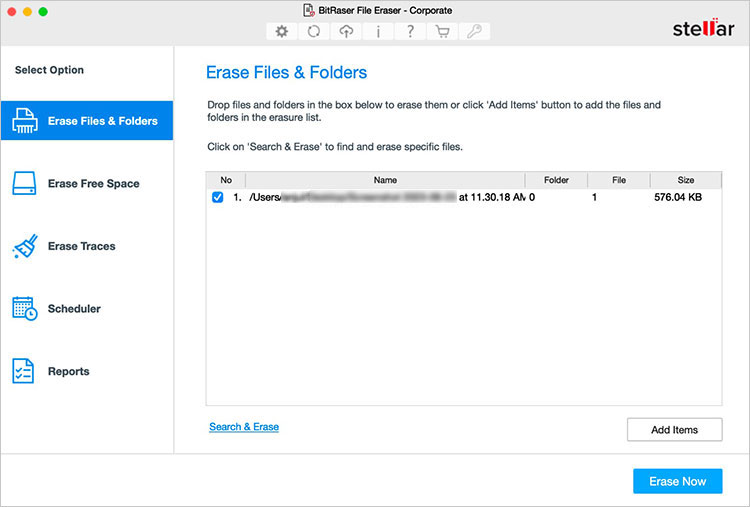Viewport: 750px width, 507px height.
Task: Click the Erase Files & Folders heading
Action: click(x=287, y=73)
